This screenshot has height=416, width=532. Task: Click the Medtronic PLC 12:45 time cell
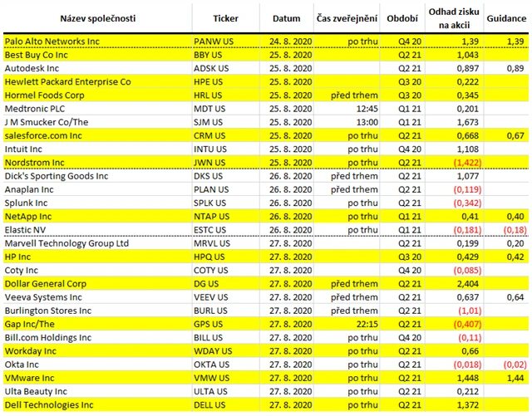[347, 109]
